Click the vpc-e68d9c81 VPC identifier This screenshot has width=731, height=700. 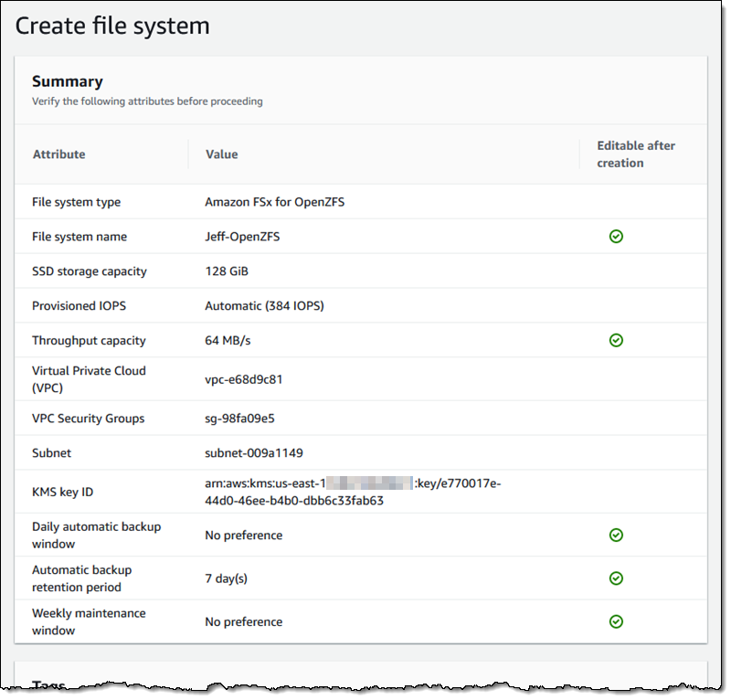[244, 379]
